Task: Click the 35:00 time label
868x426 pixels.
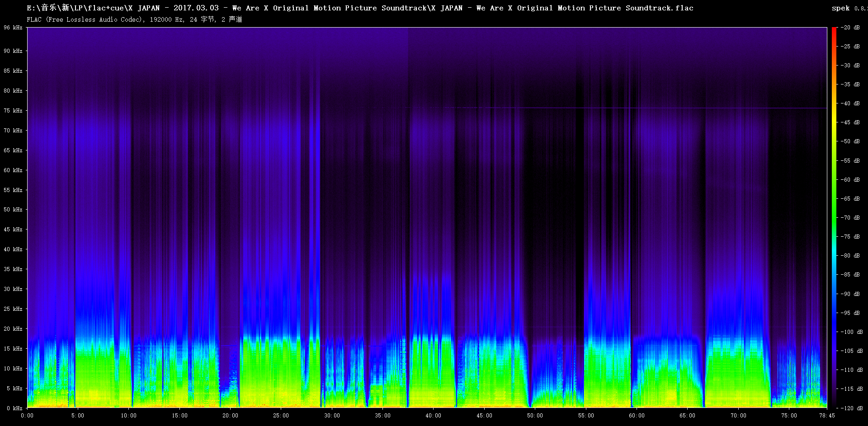Action: point(382,416)
